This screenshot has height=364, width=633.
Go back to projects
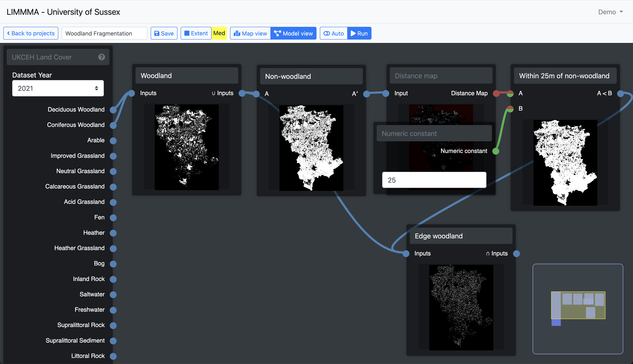[31, 33]
